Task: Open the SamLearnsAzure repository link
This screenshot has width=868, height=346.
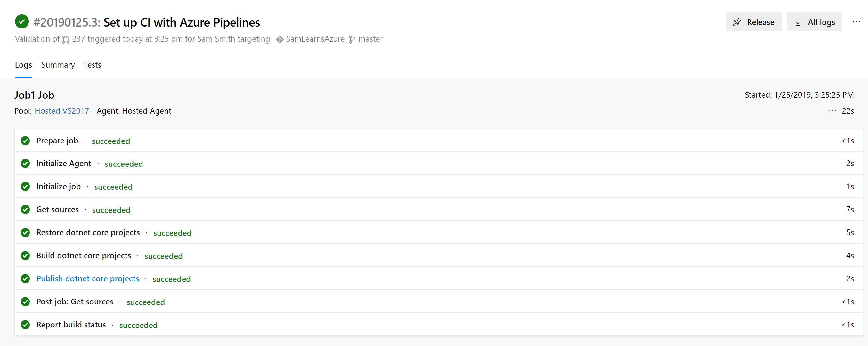Action: point(315,39)
